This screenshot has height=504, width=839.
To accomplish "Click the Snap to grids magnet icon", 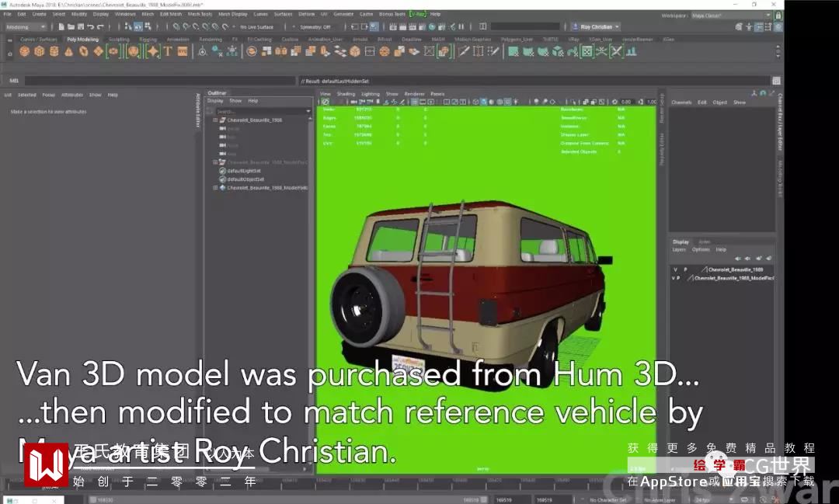I will [176, 26].
